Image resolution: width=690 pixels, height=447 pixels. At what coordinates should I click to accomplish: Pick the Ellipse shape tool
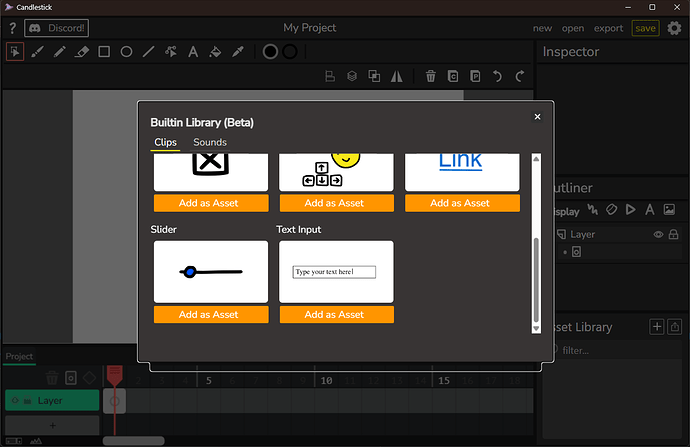pos(127,52)
